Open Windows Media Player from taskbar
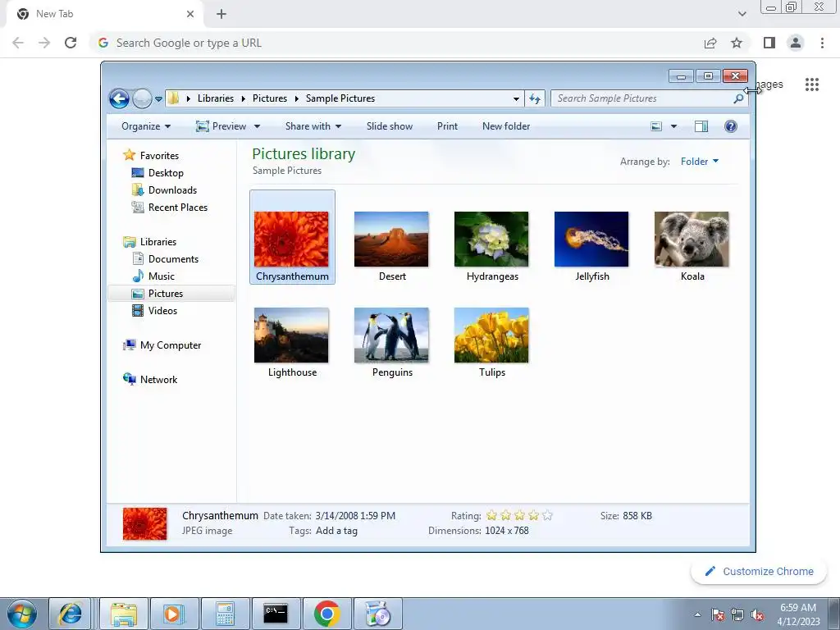Screen dimensions: 840x630 click(174, 614)
